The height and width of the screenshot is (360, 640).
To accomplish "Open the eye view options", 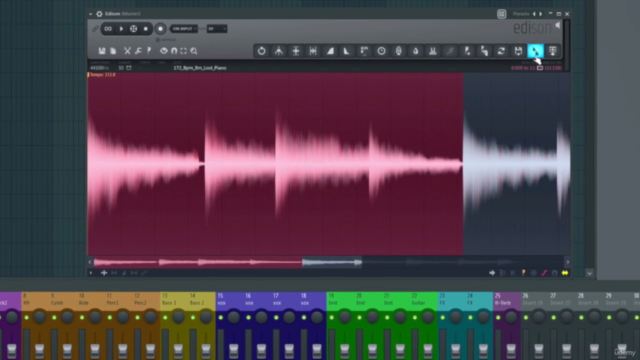I will click(x=164, y=51).
